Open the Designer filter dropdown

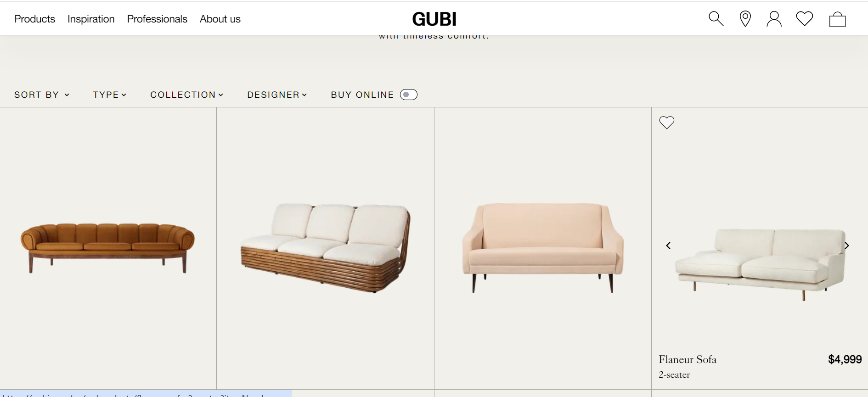click(x=277, y=95)
